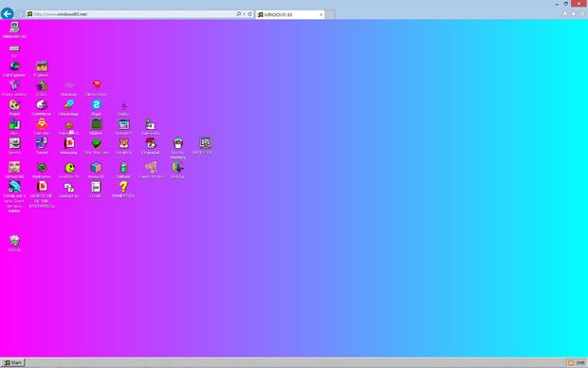Open the dolphin 'Totally not a virus' icon
Image resolution: width=588 pixels, height=368 pixels.
pyautogui.click(x=14, y=196)
